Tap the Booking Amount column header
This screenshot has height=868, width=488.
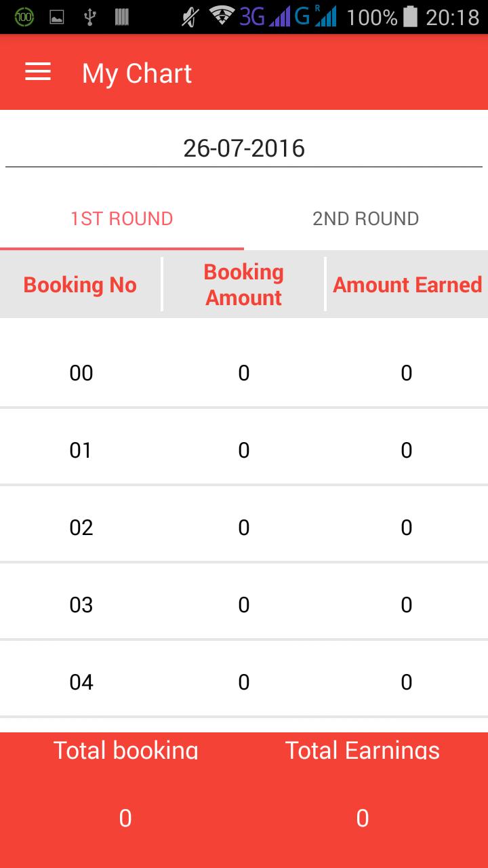[x=244, y=285]
